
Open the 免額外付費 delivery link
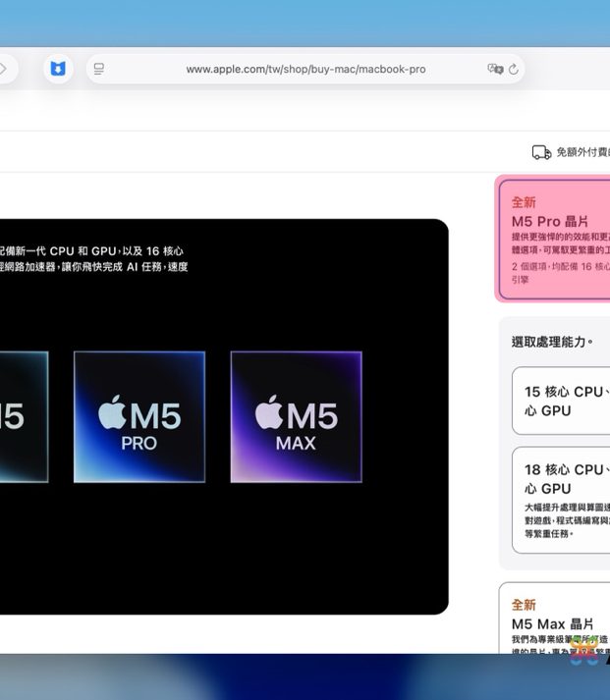(582, 152)
